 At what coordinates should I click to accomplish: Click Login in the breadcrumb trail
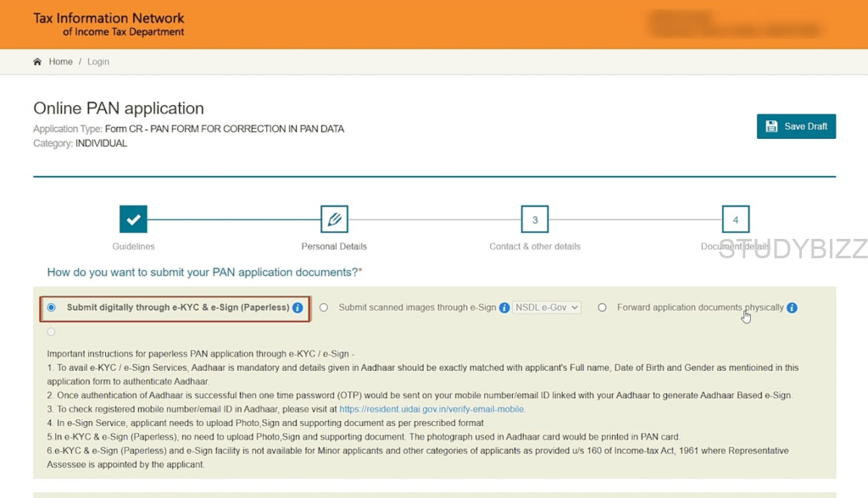[98, 62]
